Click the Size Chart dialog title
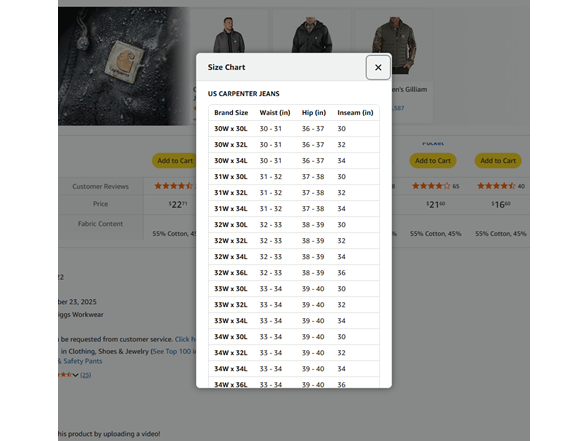The width and height of the screenshot is (588, 441). (226, 68)
